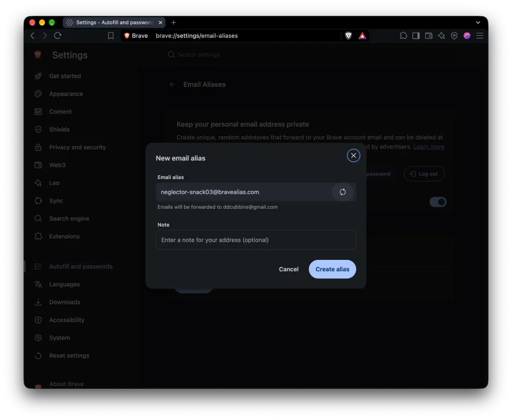The image size is (512, 420).
Task: Close the New email alias dialog
Action: [x=353, y=156]
